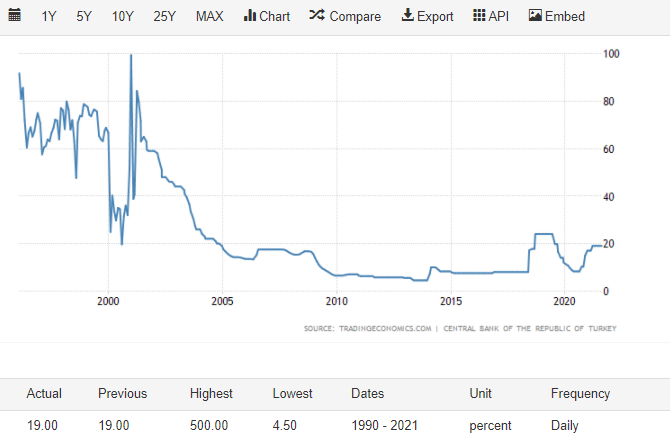This screenshot has height=441, width=670.
Task: Click the Compare shuffle-arrows button
Action: 345,16
